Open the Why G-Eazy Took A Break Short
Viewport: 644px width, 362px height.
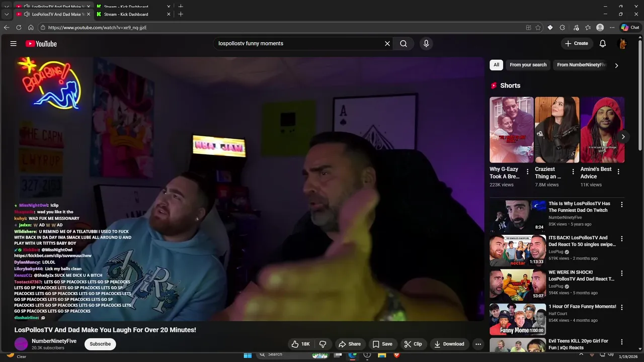(511, 130)
